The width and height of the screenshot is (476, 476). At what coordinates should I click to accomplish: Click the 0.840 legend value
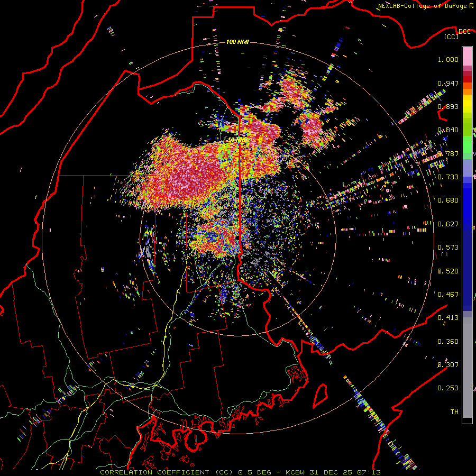pos(448,130)
